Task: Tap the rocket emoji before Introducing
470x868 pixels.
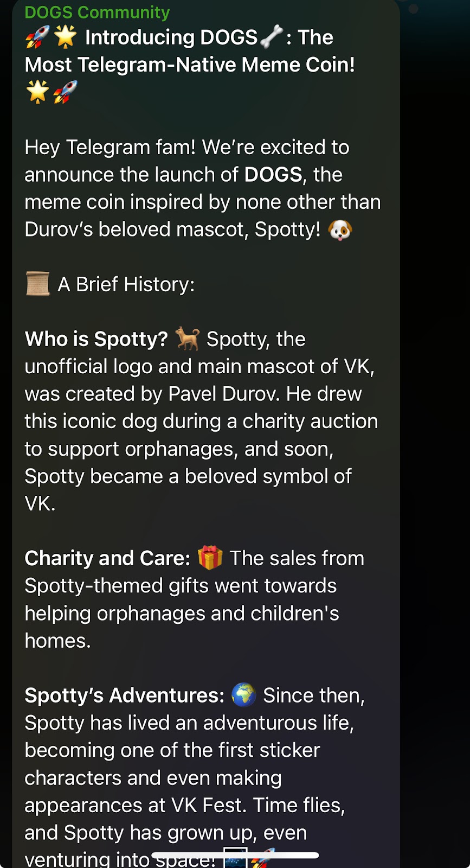Action: (x=37, y=37)
